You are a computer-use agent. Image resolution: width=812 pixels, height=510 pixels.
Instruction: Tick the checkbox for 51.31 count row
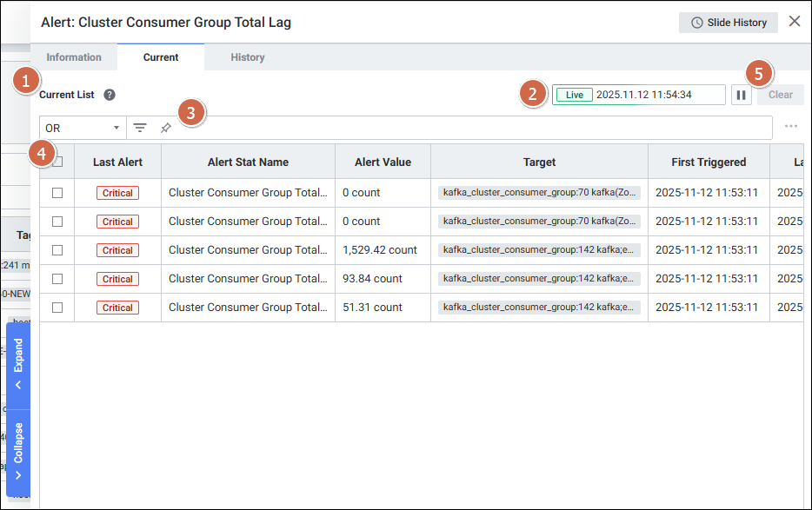pos(57,308)
